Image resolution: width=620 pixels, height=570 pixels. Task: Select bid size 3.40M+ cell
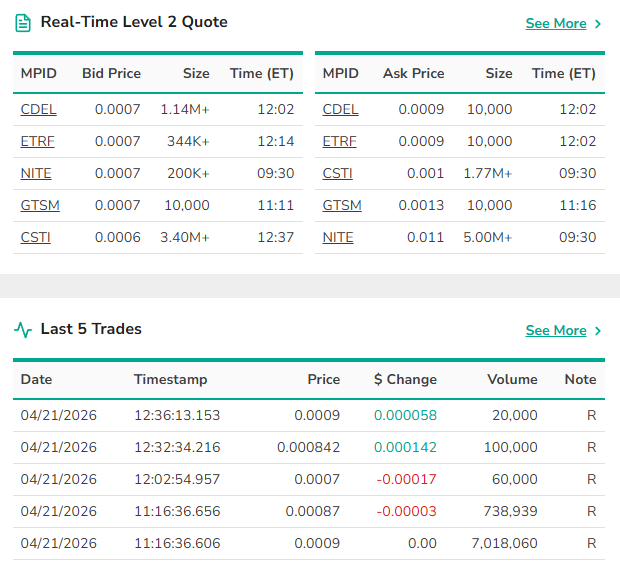pos(185,237)
